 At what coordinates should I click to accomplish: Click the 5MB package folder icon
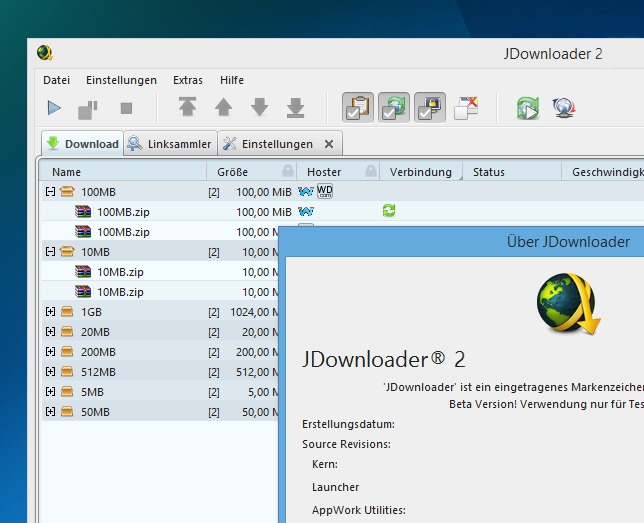[67, 391]
